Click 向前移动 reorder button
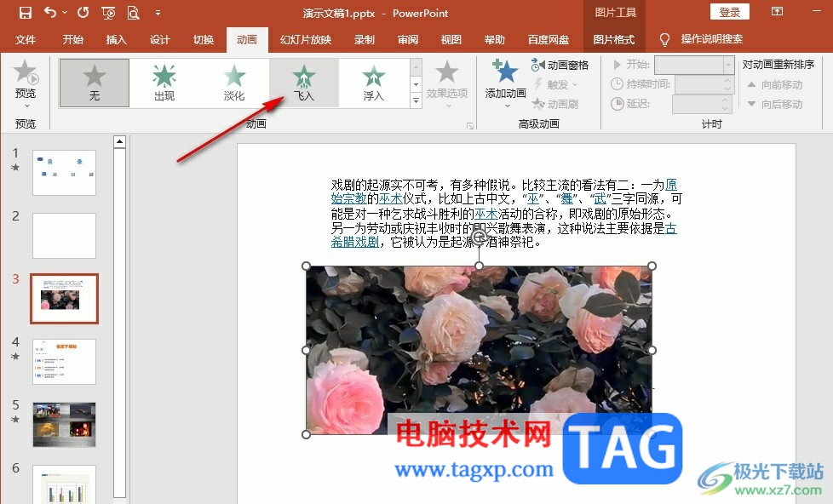Viewport: 833px width, 504px height. coord(775,84)
